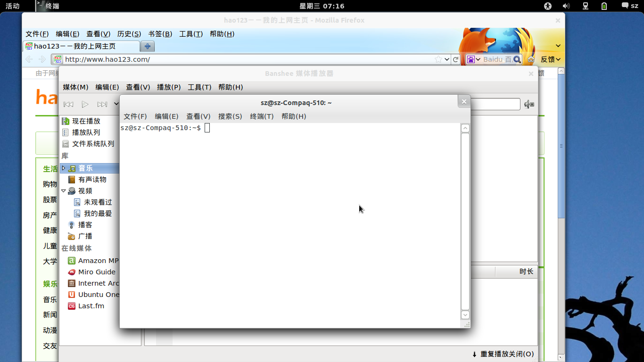Screen dimensions: 644x362
Task: Open the Banshee 工具(T) menu
Action: pyautogui.click(x=199, y=87)
